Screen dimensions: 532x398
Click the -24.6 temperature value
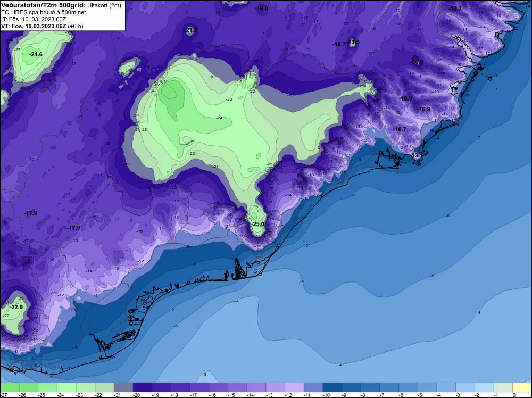[36, 54]
